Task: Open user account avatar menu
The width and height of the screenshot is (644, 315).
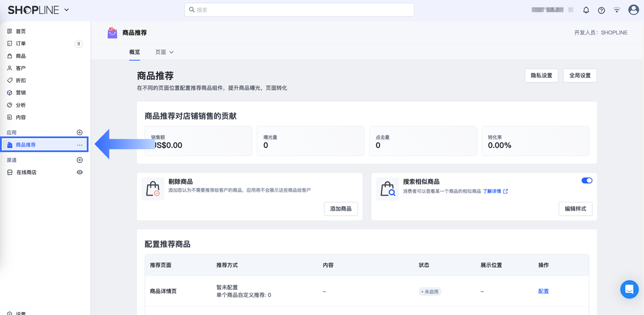Action: point(634,10)
